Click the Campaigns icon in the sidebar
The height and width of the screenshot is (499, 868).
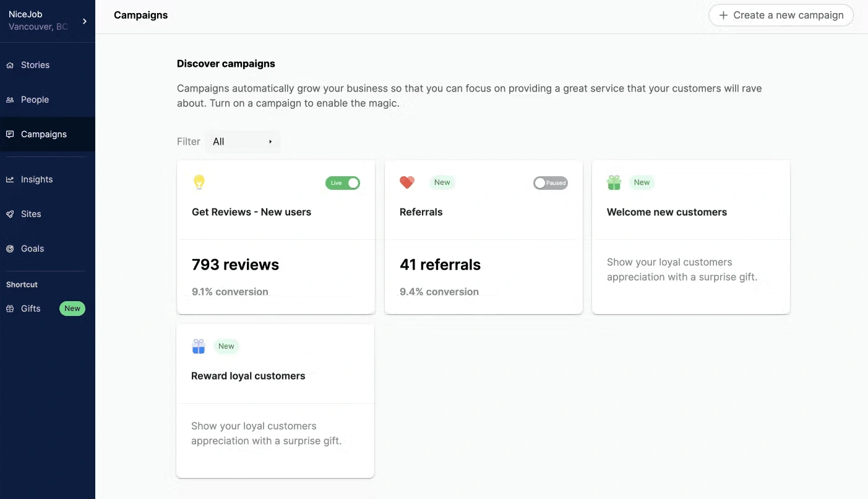tap(10, 134)
